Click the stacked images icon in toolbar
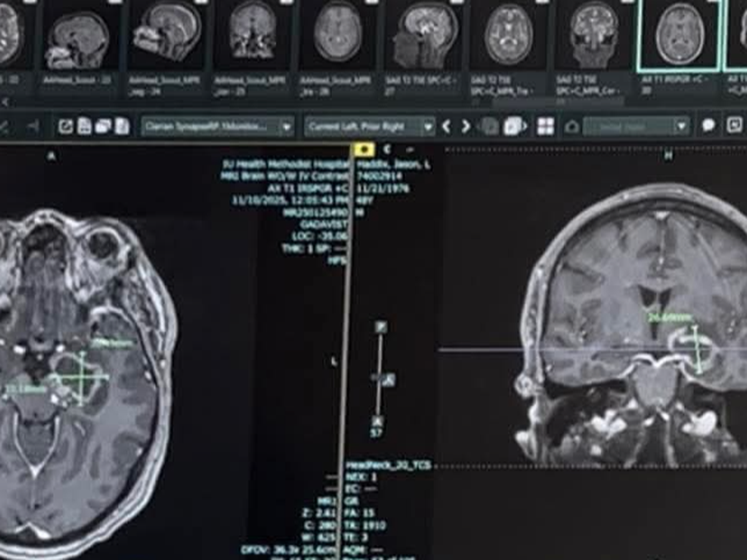 coord(103,126)
